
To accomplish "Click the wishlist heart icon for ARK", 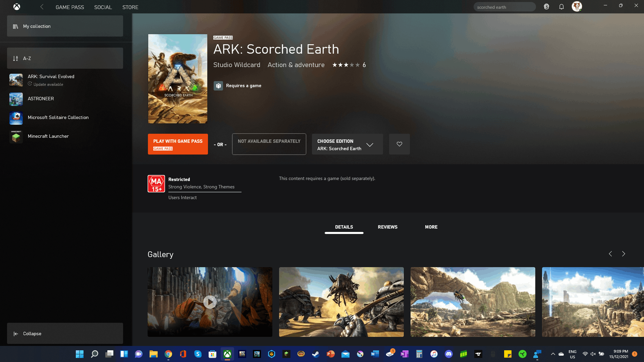I will [399, 144].
